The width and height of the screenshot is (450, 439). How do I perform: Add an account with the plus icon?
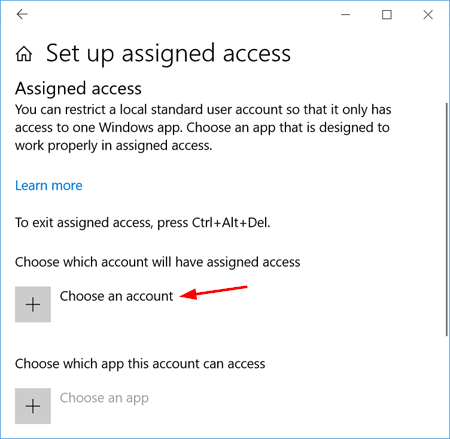click(x=33, y=304)
